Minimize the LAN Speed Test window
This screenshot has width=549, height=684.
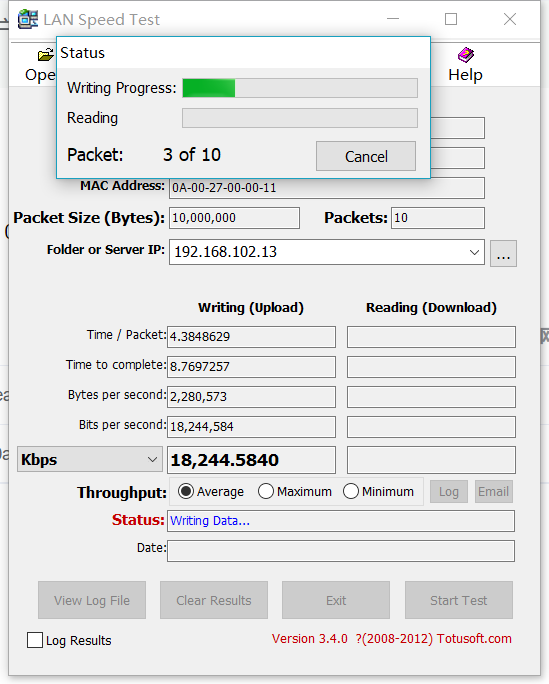[393, 19]
